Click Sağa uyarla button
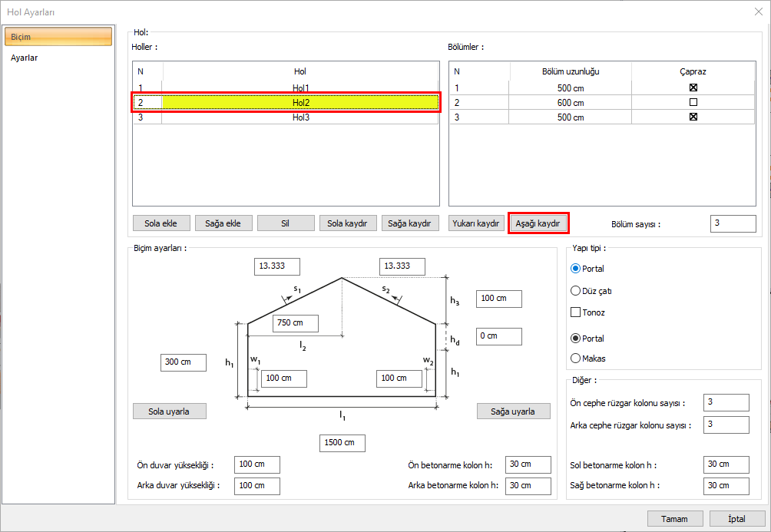This screenshot has width=771, height=532. [x=513, y=411]
